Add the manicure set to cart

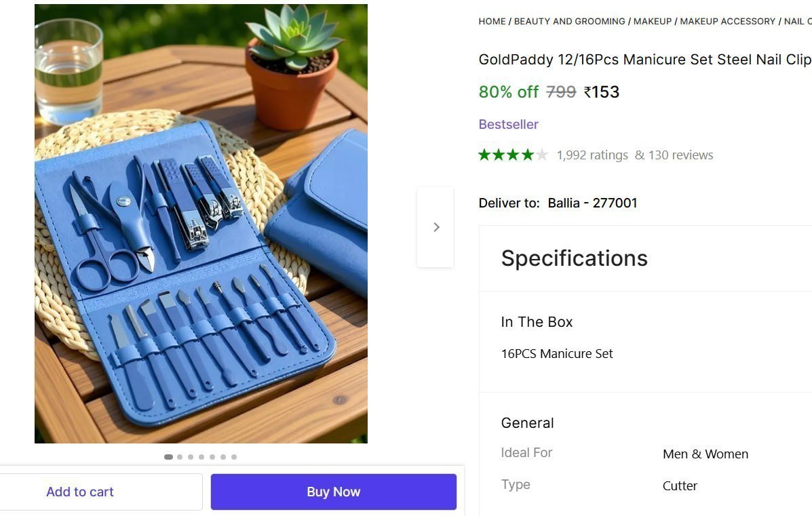coord(79,492)
